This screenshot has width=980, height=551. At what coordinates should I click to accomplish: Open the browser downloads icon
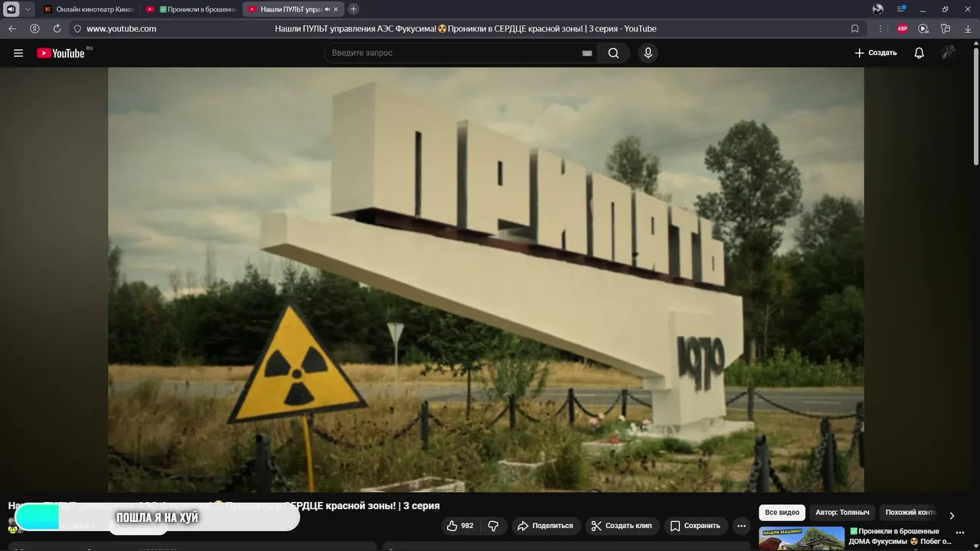coord(968,28)
